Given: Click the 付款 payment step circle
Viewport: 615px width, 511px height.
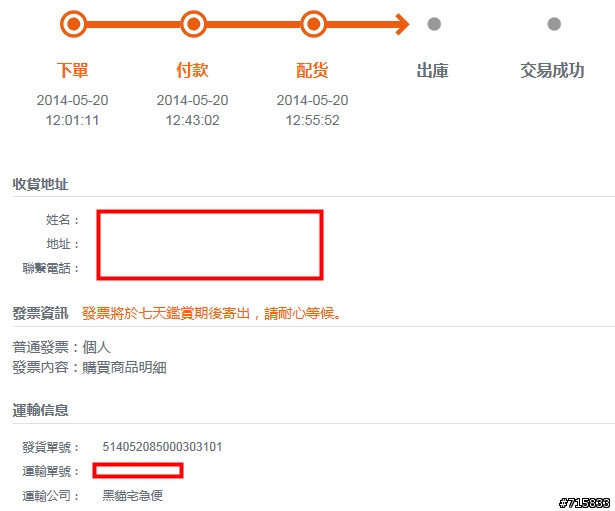Looking at the screenshot, I should point(193,24).
